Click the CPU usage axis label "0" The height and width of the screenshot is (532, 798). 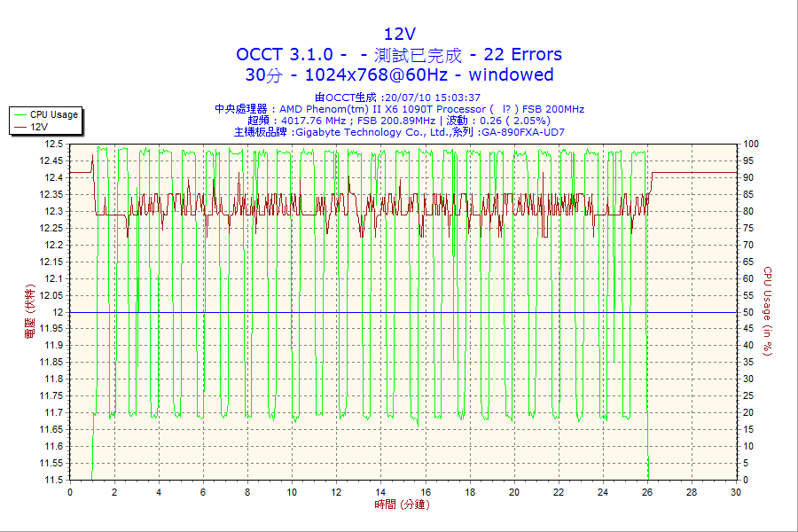pos(746,480)
